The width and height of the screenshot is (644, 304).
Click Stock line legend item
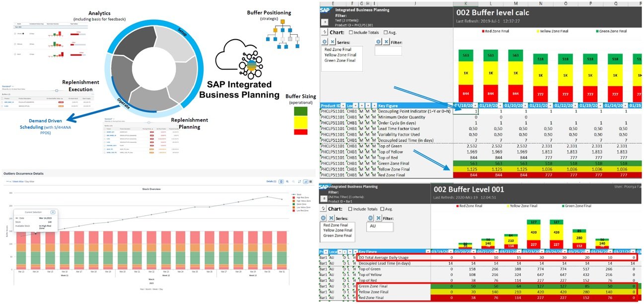(x=296, y=194)
